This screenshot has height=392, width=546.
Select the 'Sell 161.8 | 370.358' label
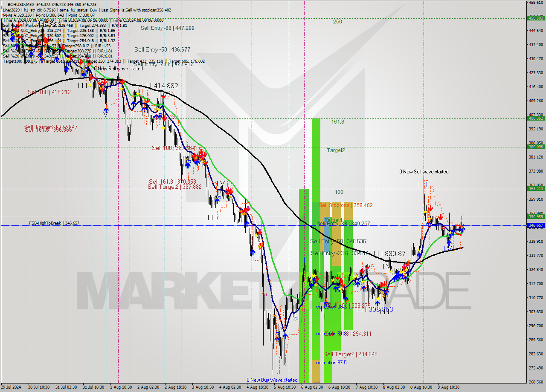point(172,182)
